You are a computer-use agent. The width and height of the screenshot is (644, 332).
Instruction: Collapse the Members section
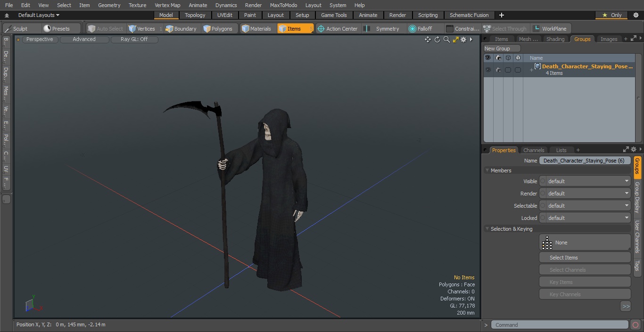(x=487, y=170)
